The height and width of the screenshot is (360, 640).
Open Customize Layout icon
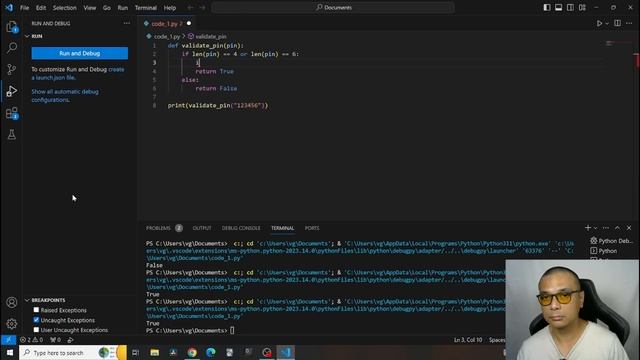coord(582,7)
